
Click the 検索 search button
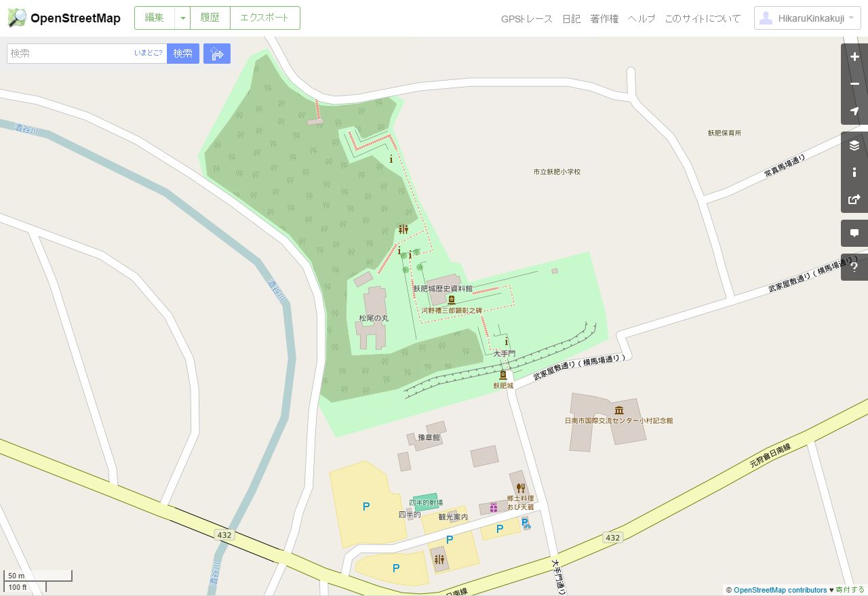point(183,54)
